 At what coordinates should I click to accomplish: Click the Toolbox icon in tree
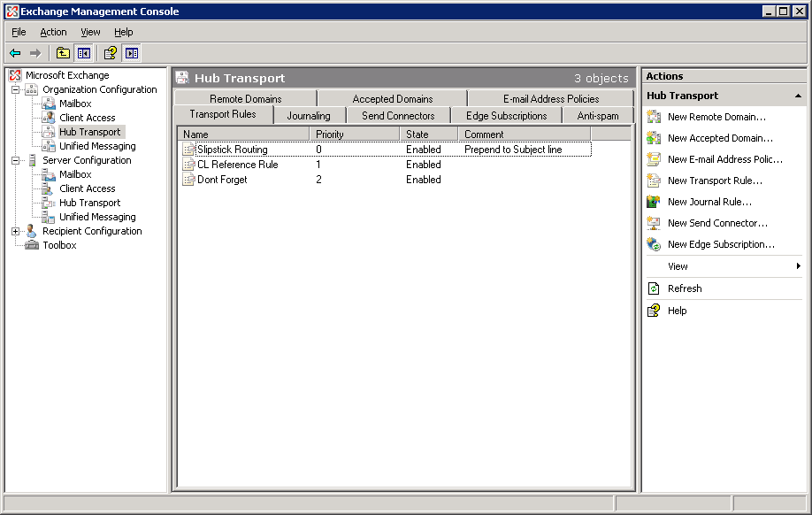click(32, 245)
